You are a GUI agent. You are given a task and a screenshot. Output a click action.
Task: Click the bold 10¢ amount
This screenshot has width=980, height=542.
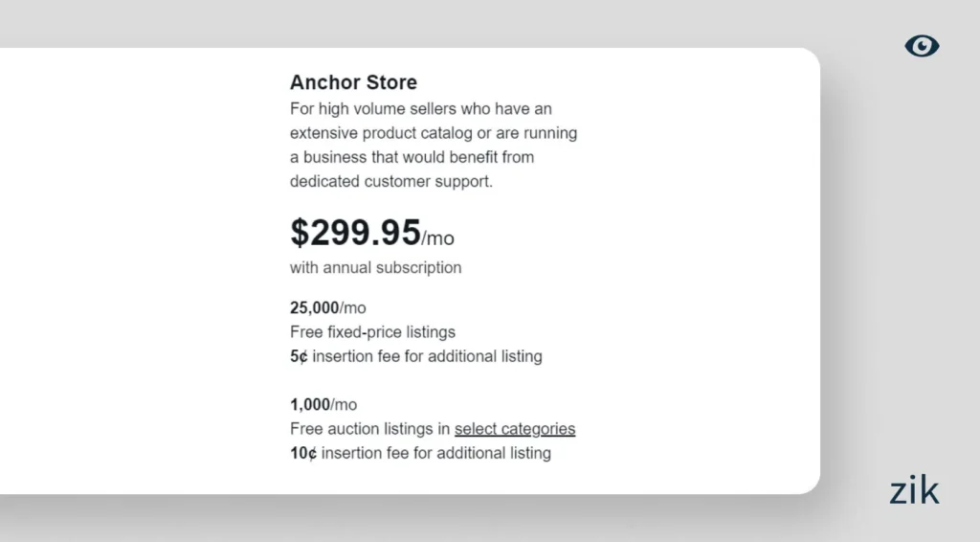pyautogui.click(x=303, y=453)
